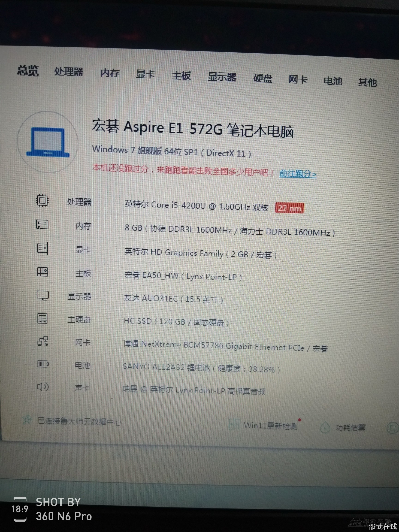This screenshot has width=399, height=532.
Task: Click the network card icon
Action: pyautogui.click(x=43, y=341)
